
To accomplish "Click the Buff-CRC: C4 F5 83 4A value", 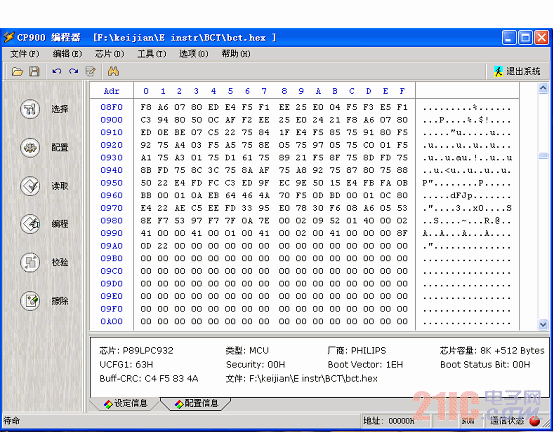I will pyautogui.click(x=149, y=379).
